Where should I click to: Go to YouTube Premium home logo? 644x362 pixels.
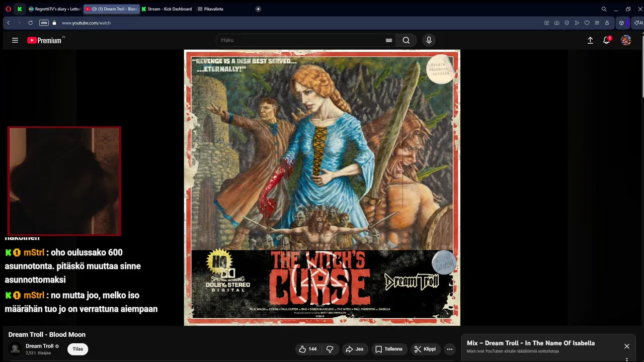point(44,40)
